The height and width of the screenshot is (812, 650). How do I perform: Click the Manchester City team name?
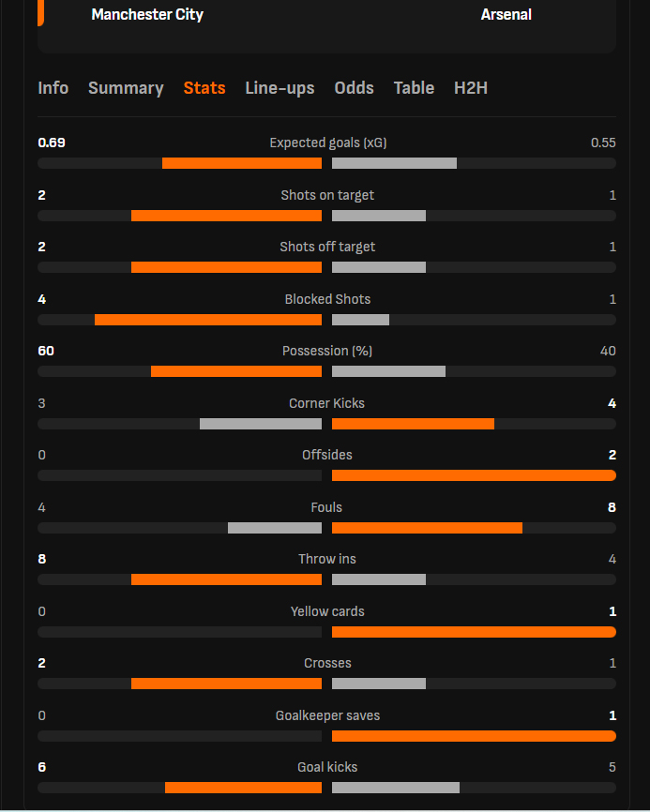tap(147, 14)
